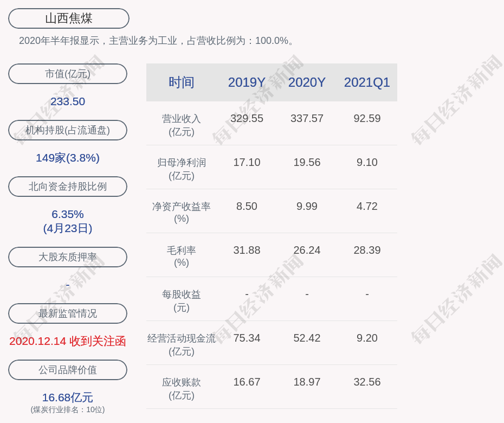Click the 应收账款 (亿元) row label
The width and height of the screenshot is (504, 423).
click(182, 389)
